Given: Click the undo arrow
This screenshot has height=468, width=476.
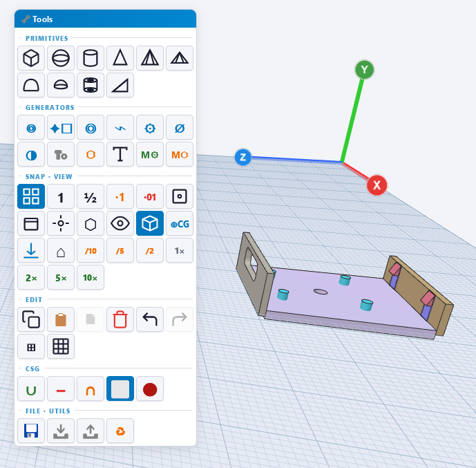Looking at the screenshot, I should (150, 319).
